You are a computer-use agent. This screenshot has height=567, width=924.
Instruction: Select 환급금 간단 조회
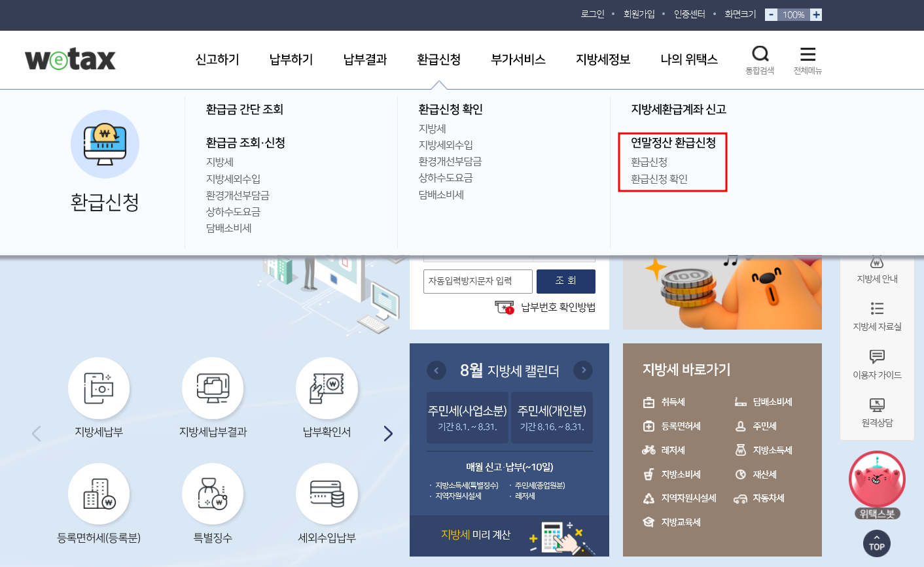tap(245, 109)
